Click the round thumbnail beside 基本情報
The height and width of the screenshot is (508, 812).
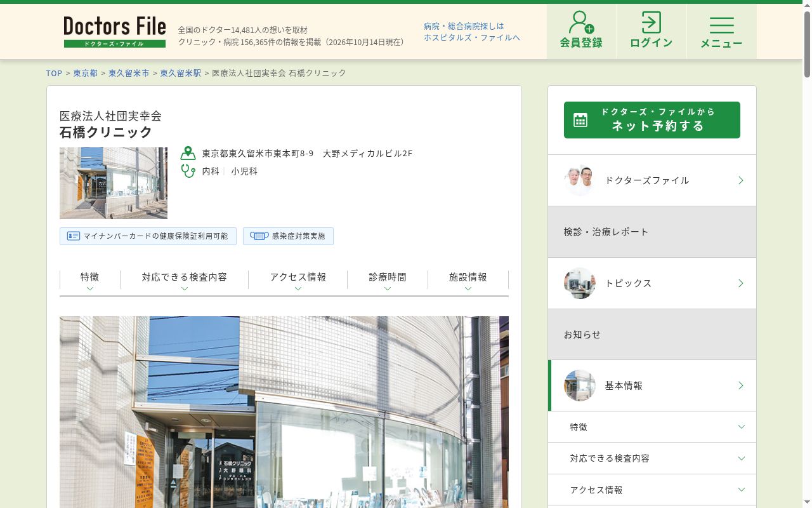[x=580, y=385]
